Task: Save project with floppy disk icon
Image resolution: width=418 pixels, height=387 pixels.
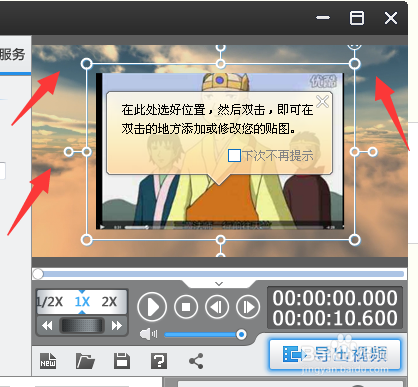Action: tap(122, 361)
